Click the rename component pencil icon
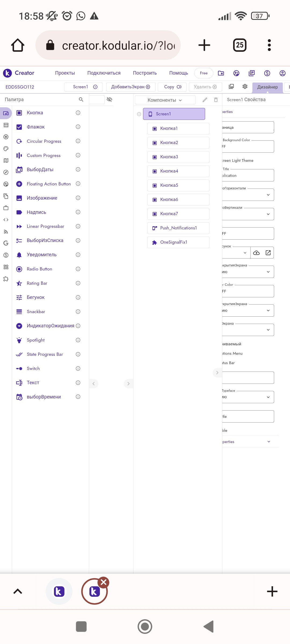This screenshot has width=290, height=644. [x=205, y=100]
